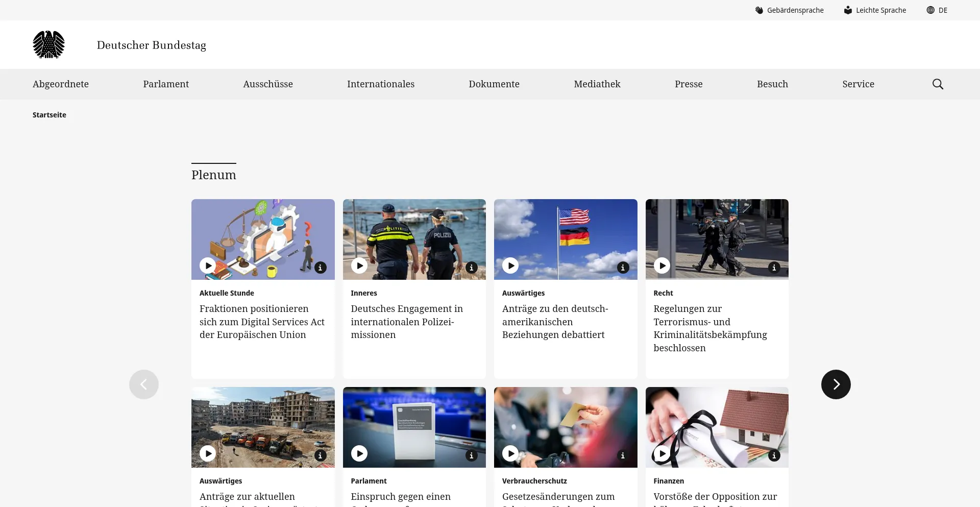980x507 pixels.
Task: Show info for the blue plenary hall image
Action: pos(472,455)
